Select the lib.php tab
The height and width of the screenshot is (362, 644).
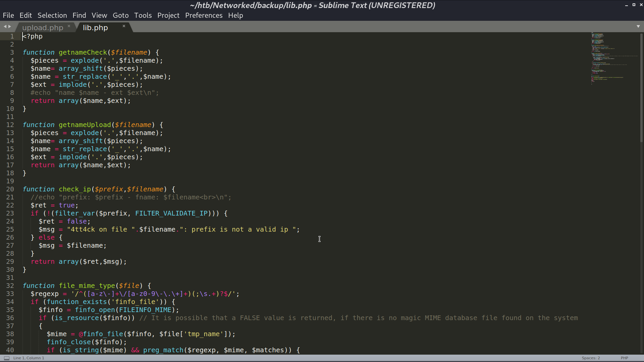pyautogui.click(x=95, y=27)
